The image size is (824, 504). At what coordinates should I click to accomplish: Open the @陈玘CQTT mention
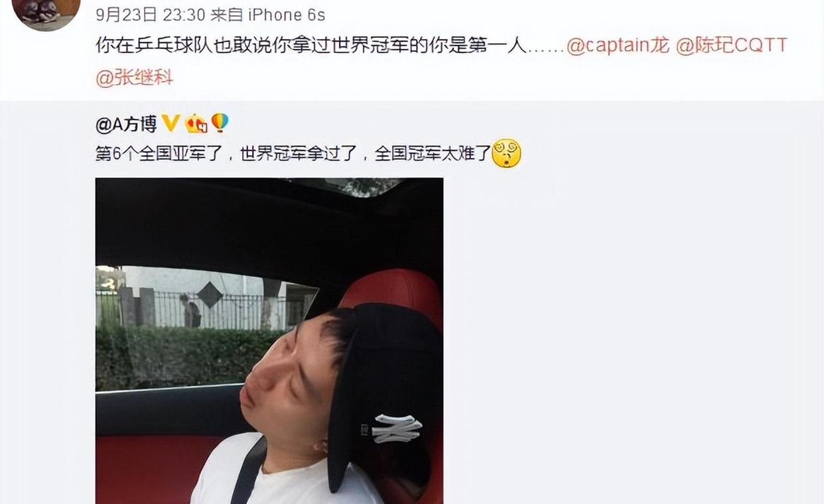pyautogui.click(x=731, y=46)
